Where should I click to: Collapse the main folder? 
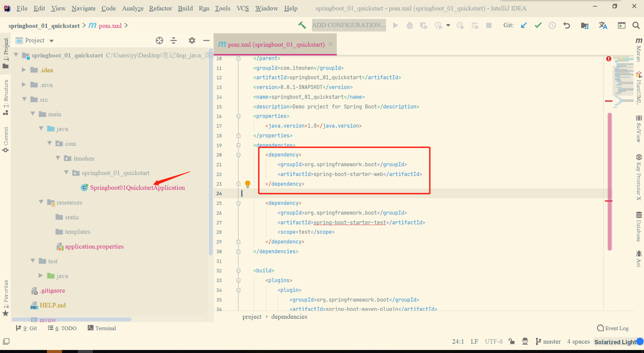coord(33,114)
